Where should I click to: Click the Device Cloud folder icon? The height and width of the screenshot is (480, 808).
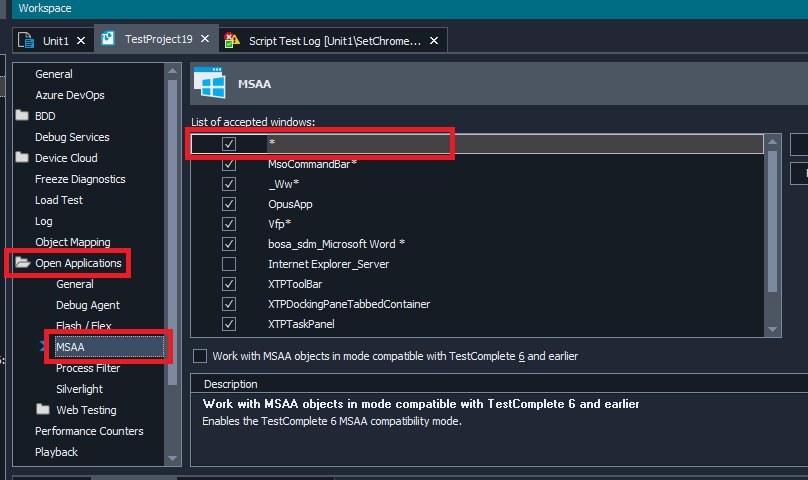(x=22, y=157)
